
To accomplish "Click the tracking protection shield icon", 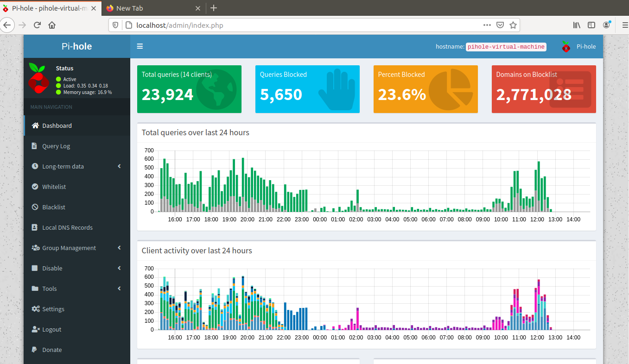I will pyautogui.click(x=116, y=25).
